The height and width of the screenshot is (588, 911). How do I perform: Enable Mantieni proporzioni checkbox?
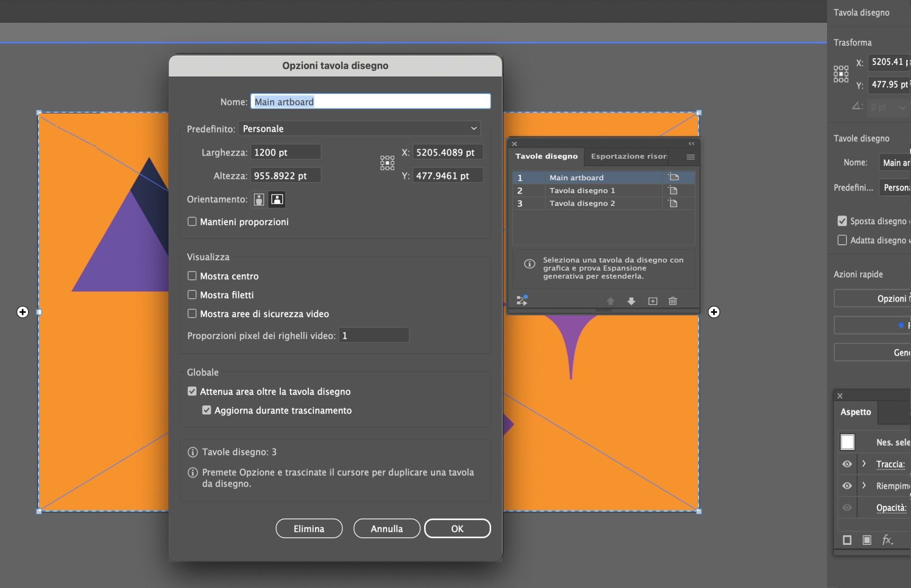tap(192, 222)
